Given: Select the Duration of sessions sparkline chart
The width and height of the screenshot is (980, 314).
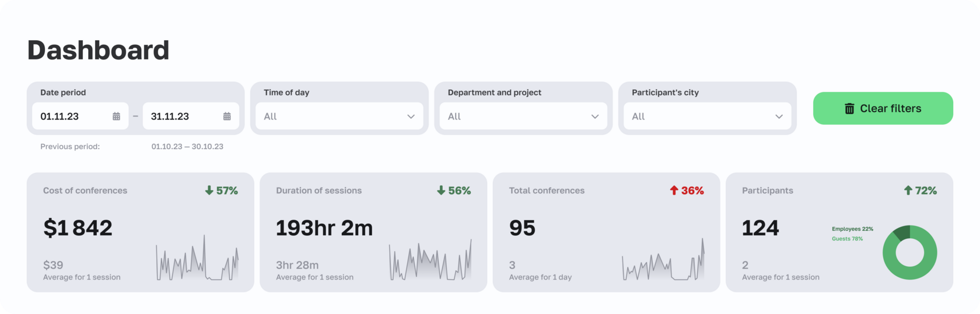Looking at the screenshot, I should [x=430, y=260].
